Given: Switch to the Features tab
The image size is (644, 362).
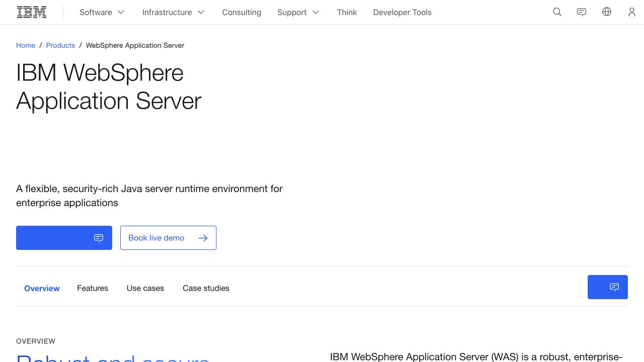Looking at the screenshot, I should tap(93, 288).
